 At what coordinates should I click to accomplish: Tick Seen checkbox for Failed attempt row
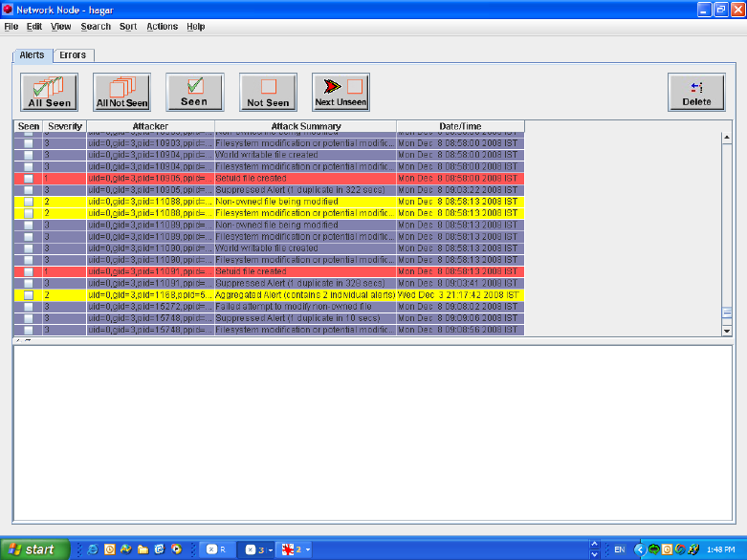pyautogui.click(x=29, y=307)
